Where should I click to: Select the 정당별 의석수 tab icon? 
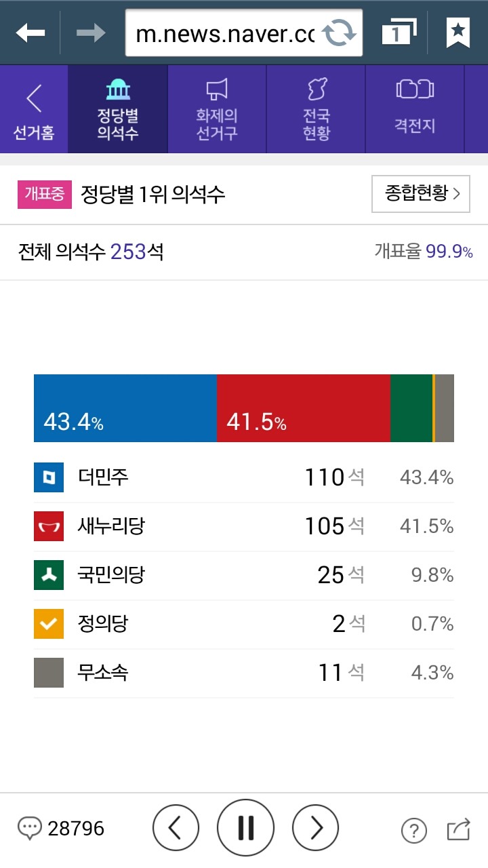tap(118, 89)
